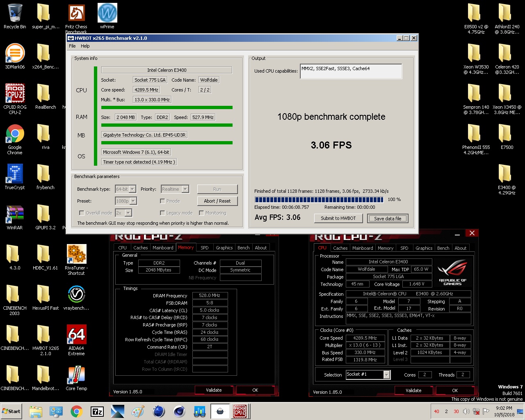Click the 100% benchmark progress bar
Viewport: 525px width, 420px height.
coord(319,200)
